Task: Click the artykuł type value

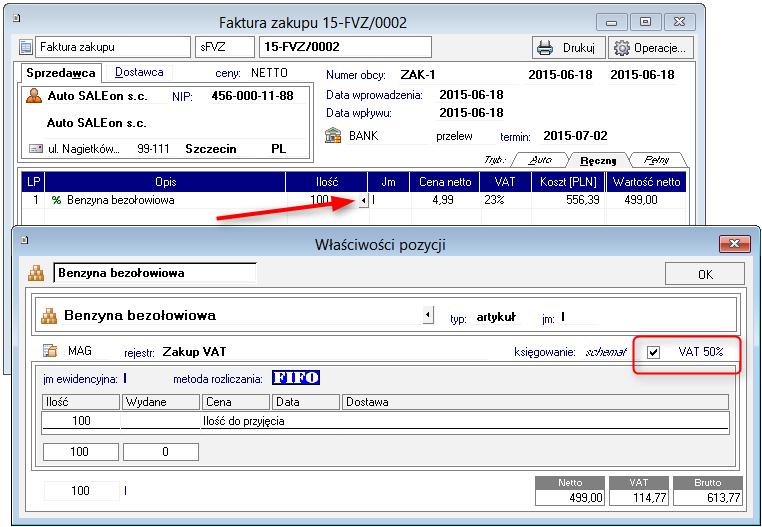Action: pos(496,317)
